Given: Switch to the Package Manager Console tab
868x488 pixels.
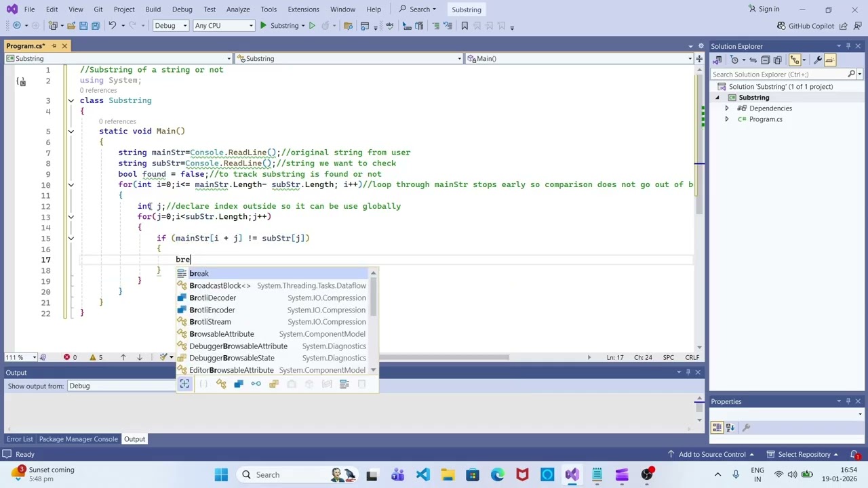Looking at the screenshot, I should tap(78, 439).
